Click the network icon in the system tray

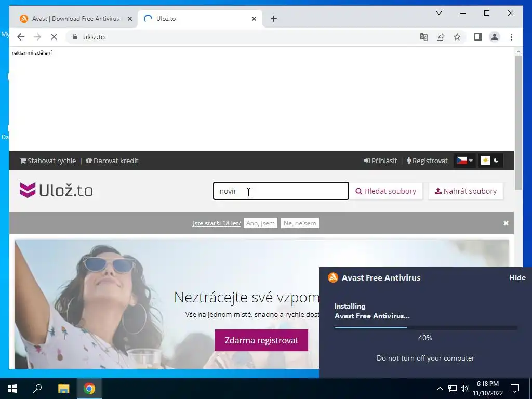coord(453,389)
